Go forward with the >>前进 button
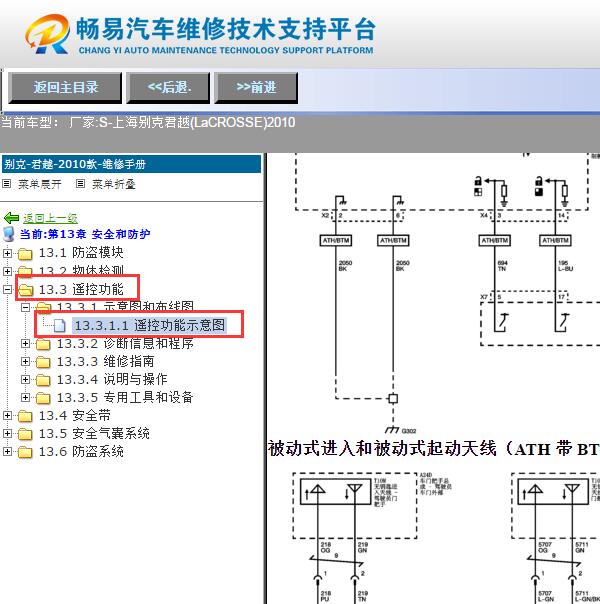Screen dimensions: 600x604 [256, 87]
